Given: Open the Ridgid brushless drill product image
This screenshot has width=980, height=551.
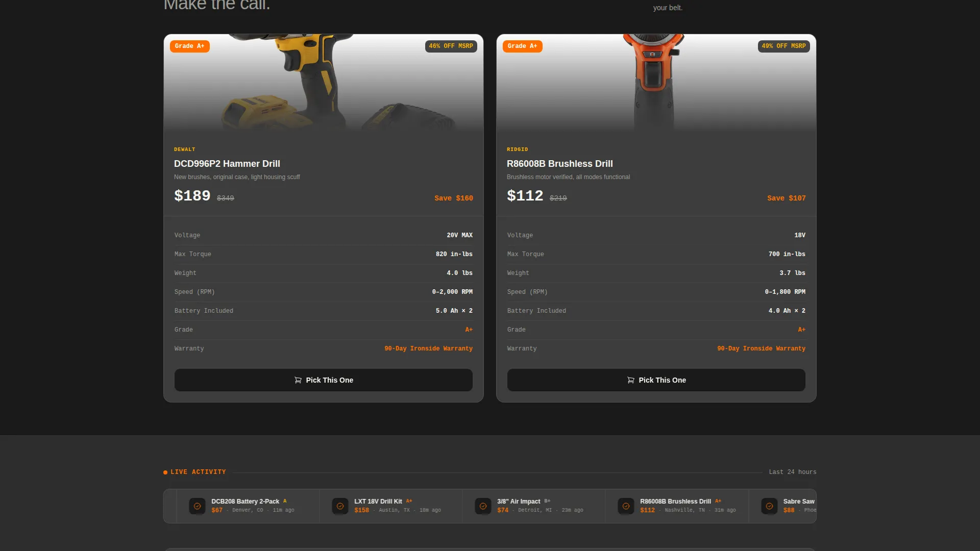Looking at the screenshot, I should [x=656, y=84].
